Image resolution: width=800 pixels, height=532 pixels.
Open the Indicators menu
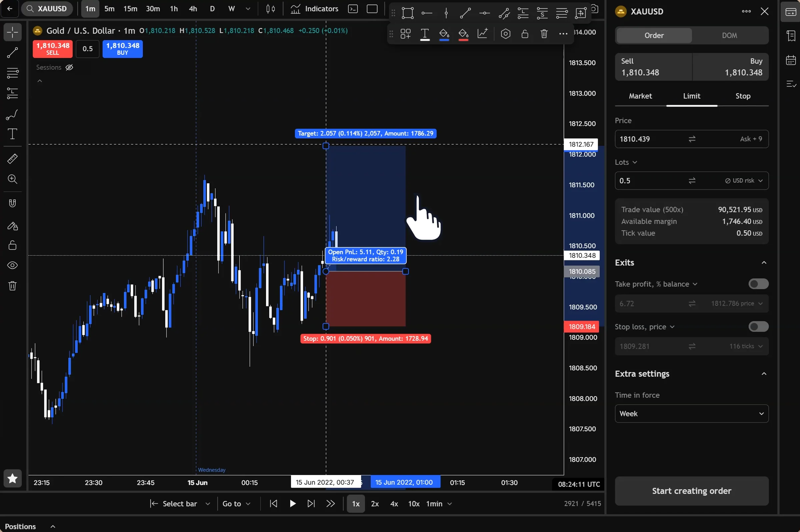(x=315, y=9)
